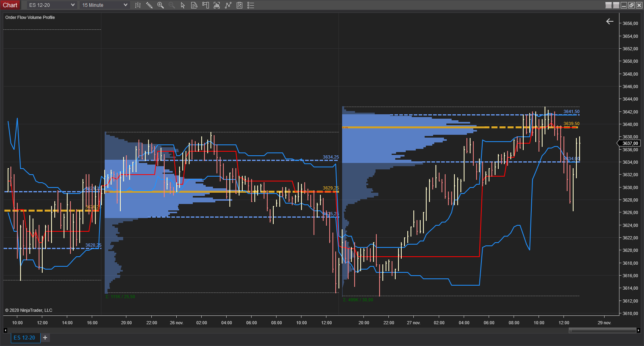This screenshot has height=346, width=644.
Task: Click the 3634,25 level label
Action: click(x=331, y=157)
